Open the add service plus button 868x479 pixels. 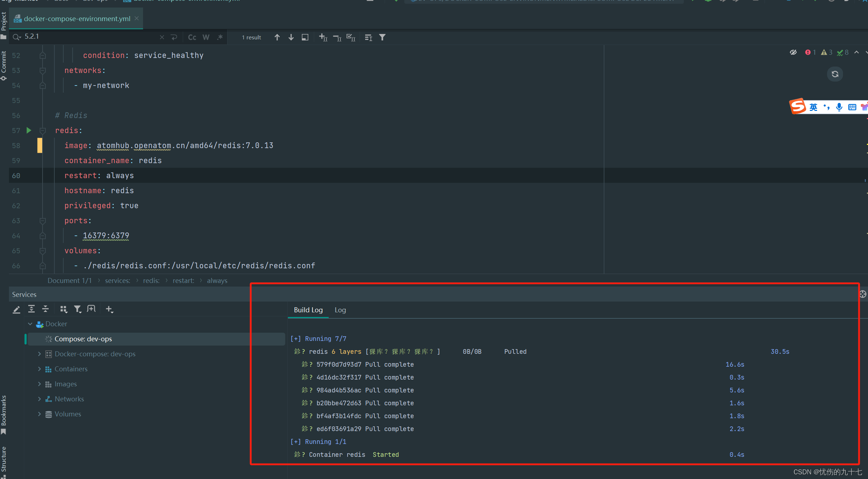(x=109, y=309)
